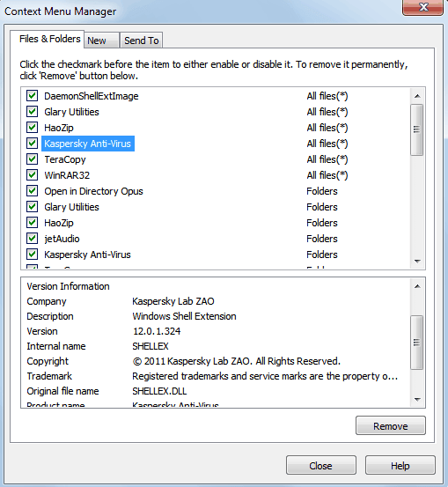
Task: Select the HaoZip All files entry
Action: 59,128
